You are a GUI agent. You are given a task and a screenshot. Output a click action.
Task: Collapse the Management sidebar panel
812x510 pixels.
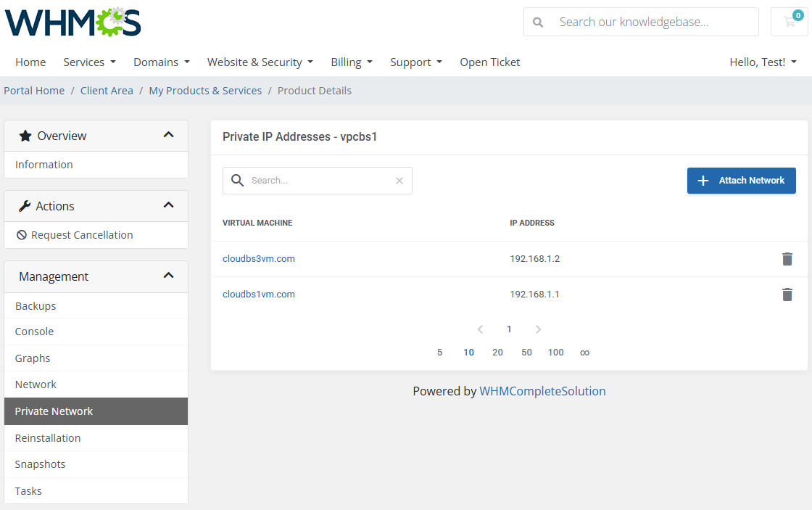click(x=168, y=276)
